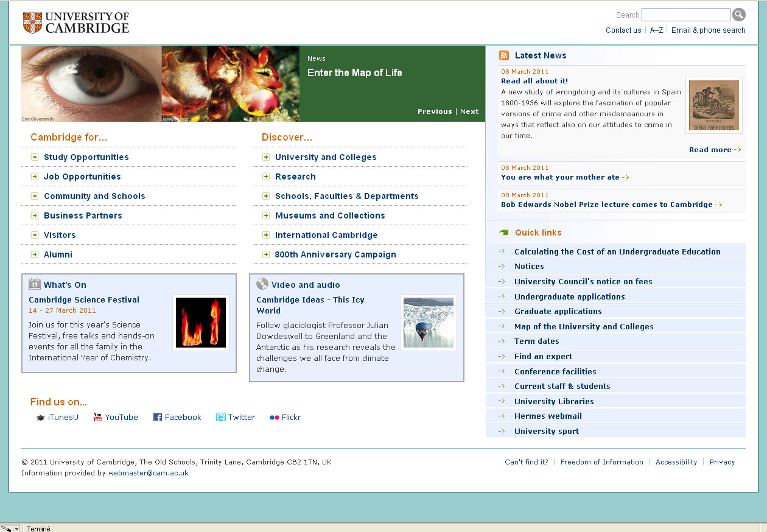Open University Libraries quick link
The width and height of the screenshot is (767, 532).
(x=554, y=401)
